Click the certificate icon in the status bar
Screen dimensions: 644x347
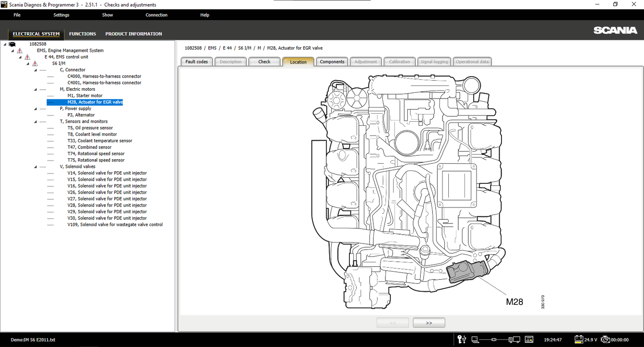coord(529,340)
